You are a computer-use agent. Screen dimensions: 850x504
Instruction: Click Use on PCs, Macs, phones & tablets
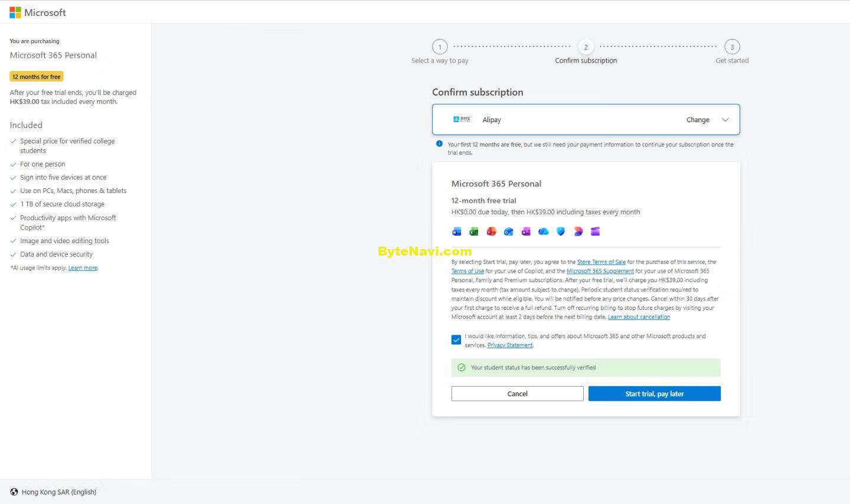tap(73, 191)
